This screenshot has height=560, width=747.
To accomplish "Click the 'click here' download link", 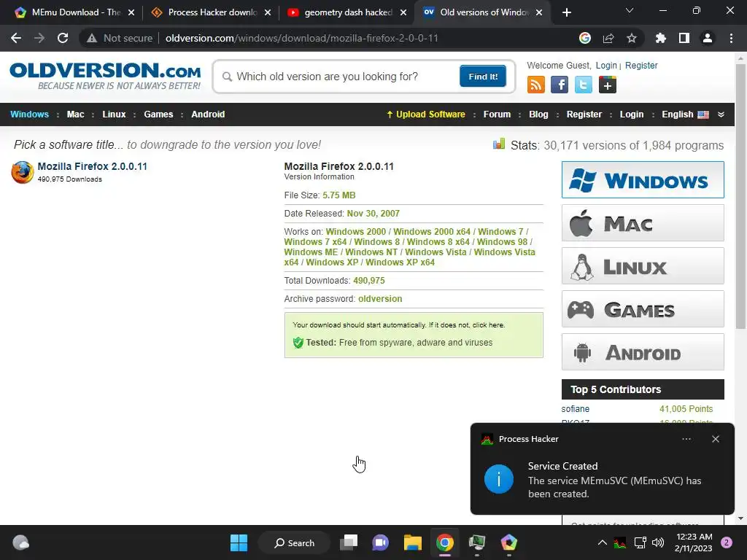I will pyautogui.click(x=487, y=324).
